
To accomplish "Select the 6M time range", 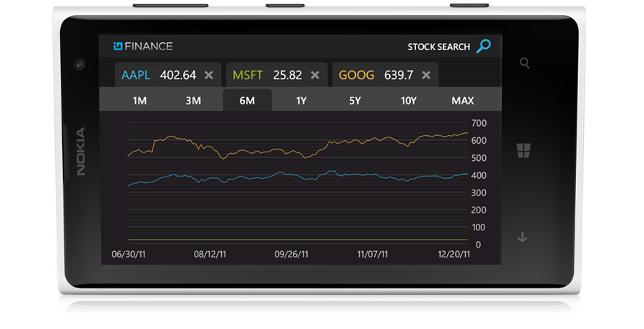I will [248, 100].
